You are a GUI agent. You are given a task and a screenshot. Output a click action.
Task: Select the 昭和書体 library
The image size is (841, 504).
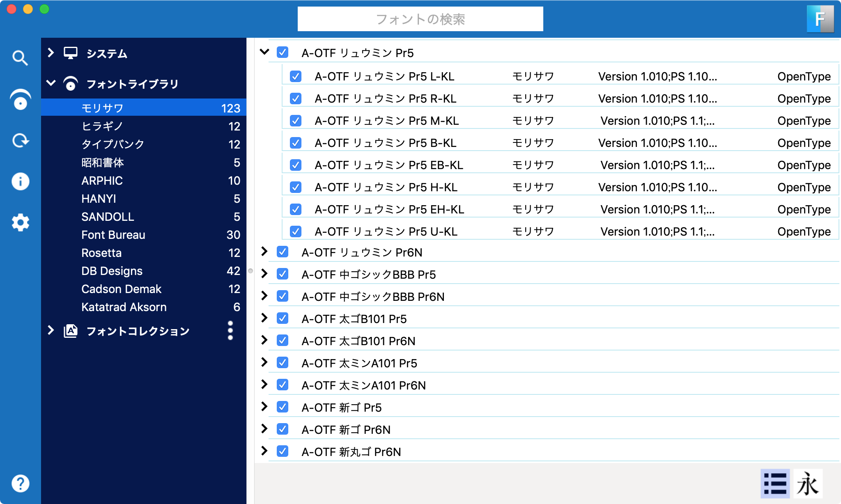point(144,163)
